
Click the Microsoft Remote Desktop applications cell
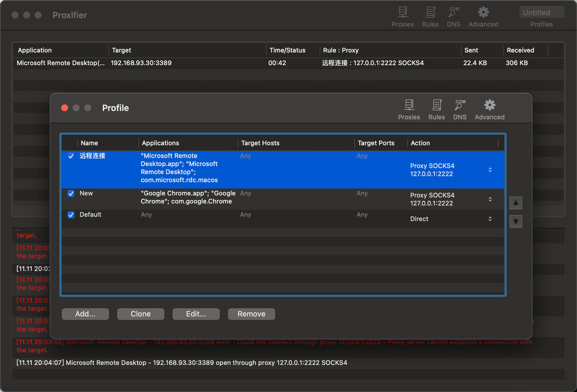point(179,168)
